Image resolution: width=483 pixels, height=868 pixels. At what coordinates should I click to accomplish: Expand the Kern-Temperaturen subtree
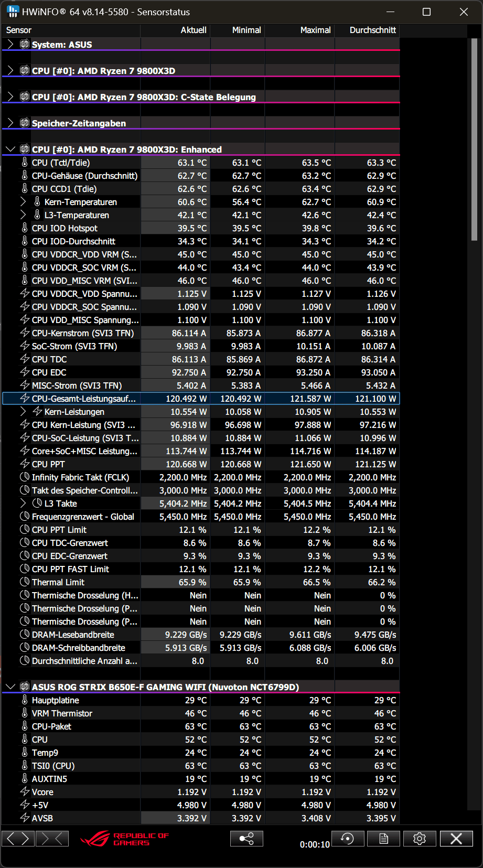23,202
